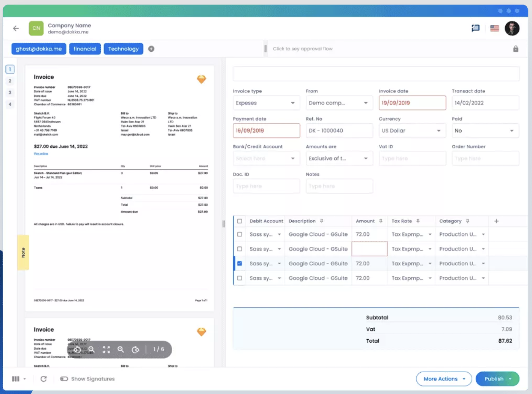Expand the Currency US Dollar dropdown
Viewport: 532px width, 394px height.
pyautogui.click(x=412, y=131)
